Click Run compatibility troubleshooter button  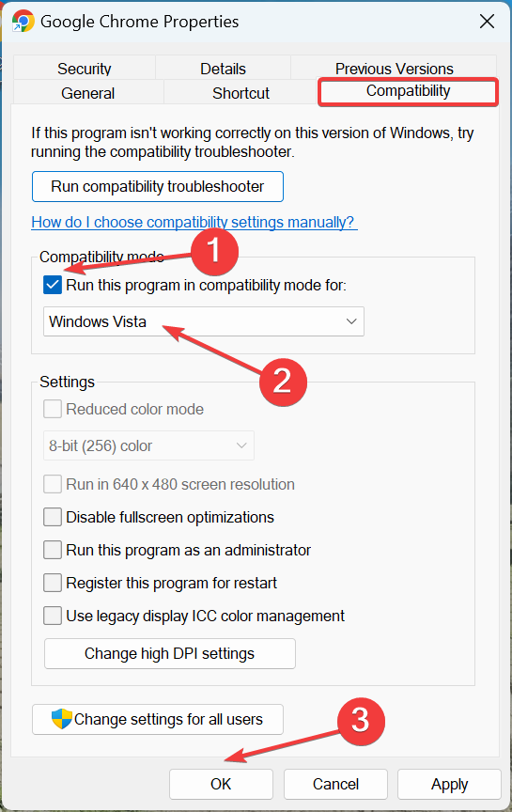point(158,186)
